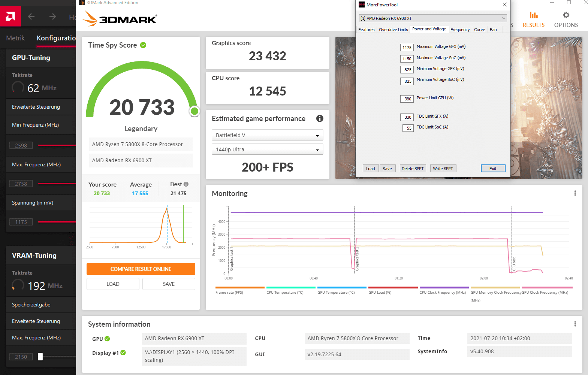Click the Save button in MorePowerTool
This screenshot has width=588, height=375.
(x=387, y=169)
